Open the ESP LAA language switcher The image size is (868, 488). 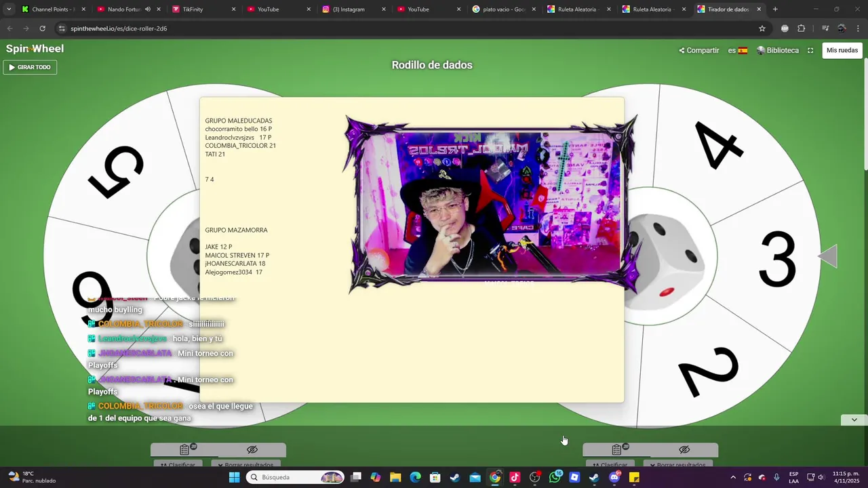tap(793, 477)
